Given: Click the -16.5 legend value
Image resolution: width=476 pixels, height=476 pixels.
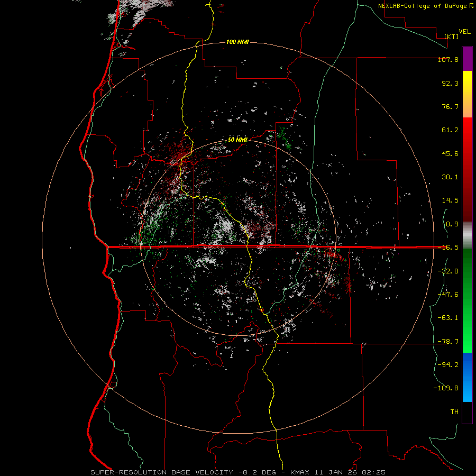Looking at the screenshot, I should [x=448, y=248].
